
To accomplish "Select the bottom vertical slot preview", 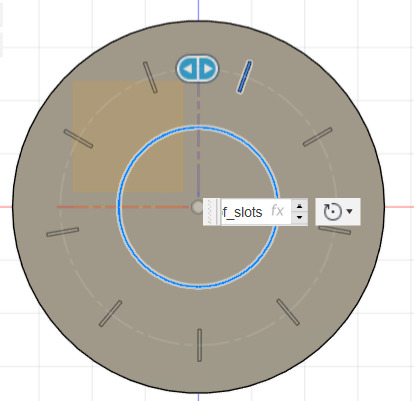I will [199, 345].
